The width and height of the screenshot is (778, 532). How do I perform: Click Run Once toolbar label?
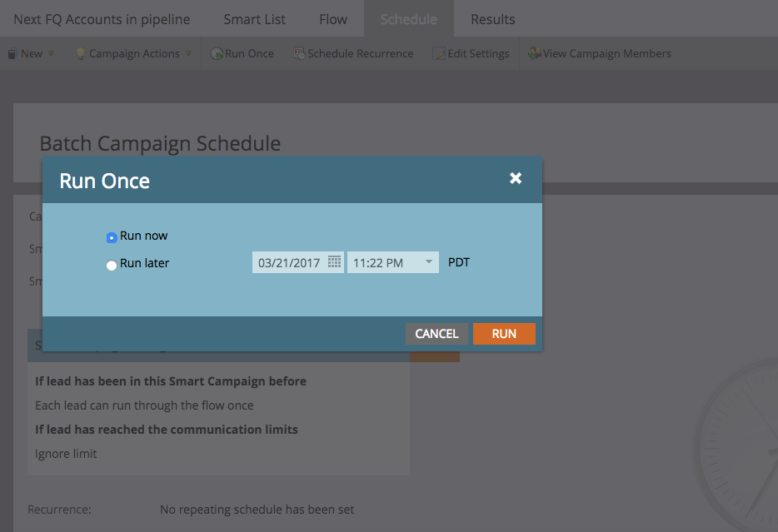click(x=249, y=53)
